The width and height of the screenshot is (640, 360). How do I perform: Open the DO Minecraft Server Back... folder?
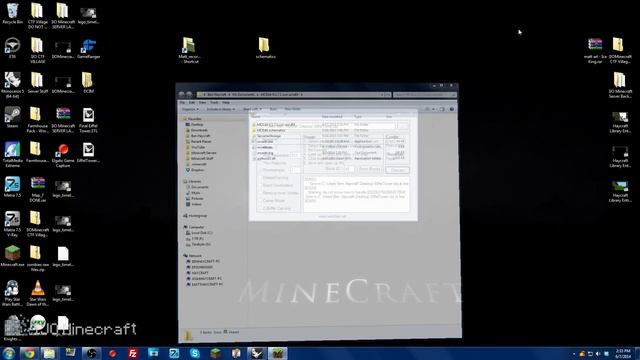620,85
